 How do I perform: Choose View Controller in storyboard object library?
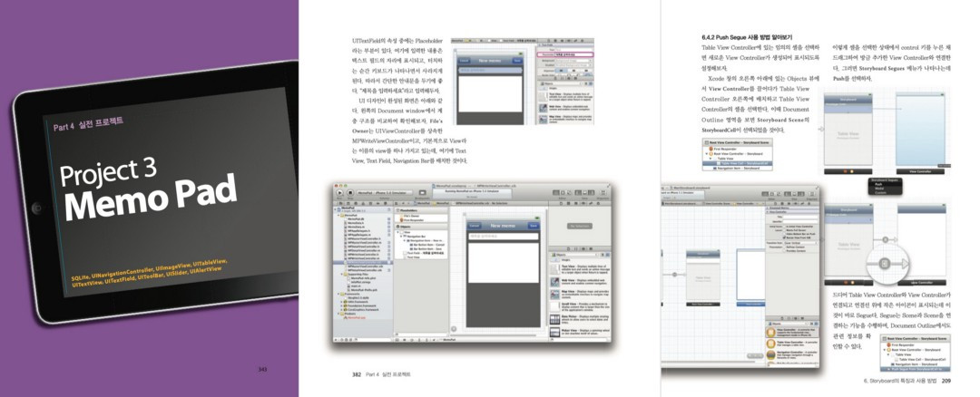coord(794,332)
